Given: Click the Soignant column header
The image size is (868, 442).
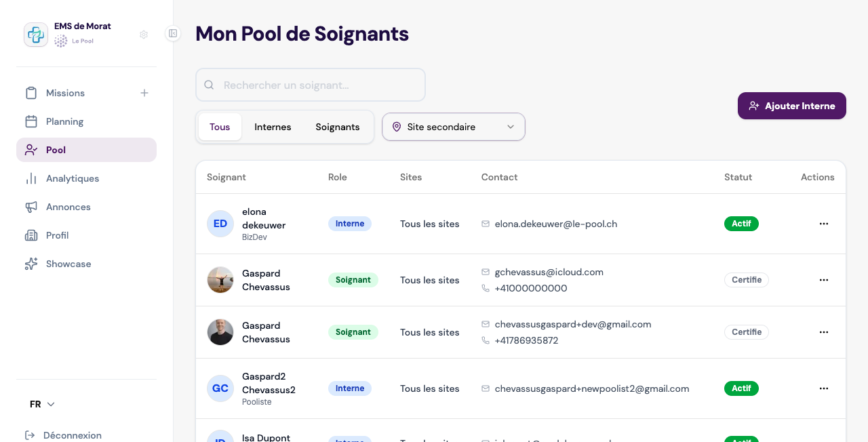Looking at the screenshot, I should 226,177.
